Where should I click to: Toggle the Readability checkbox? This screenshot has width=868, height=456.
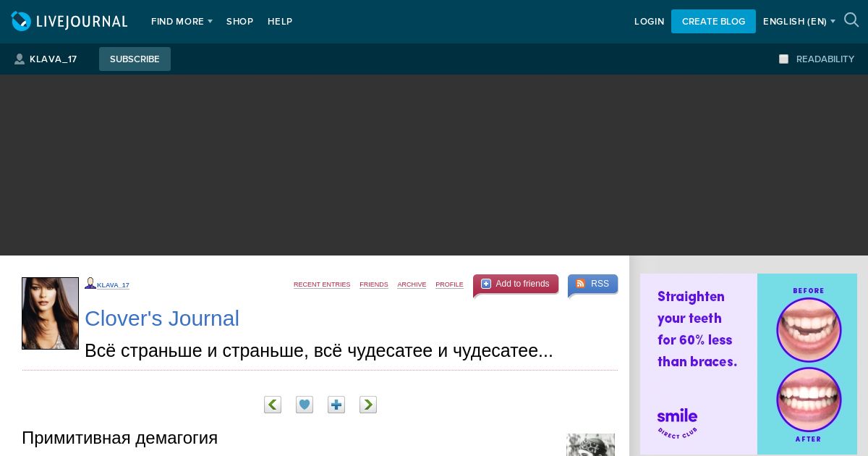tap(783, 59)
